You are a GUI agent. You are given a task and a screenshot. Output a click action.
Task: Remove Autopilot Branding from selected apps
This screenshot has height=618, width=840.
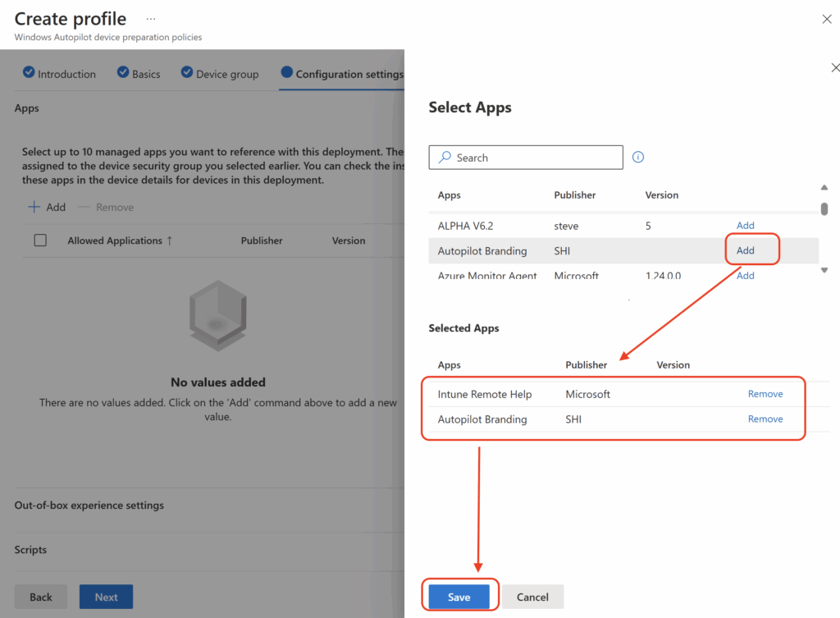(765, 419)
